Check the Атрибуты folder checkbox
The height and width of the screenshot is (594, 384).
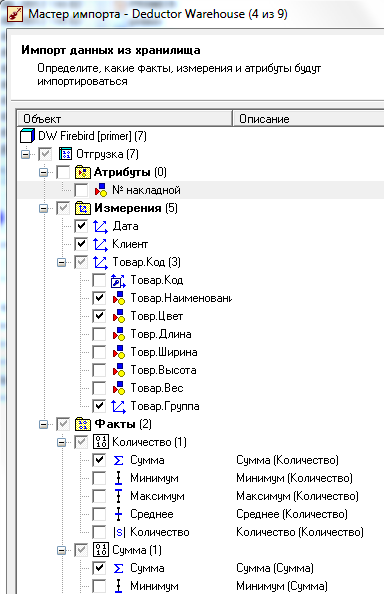pos(63,172)
